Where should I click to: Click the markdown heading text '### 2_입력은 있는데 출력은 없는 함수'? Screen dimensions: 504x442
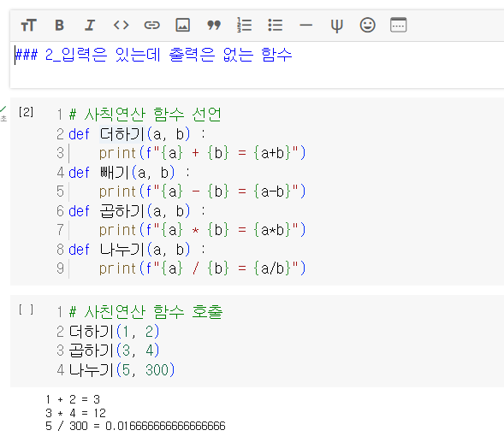[x=154, y=55]
